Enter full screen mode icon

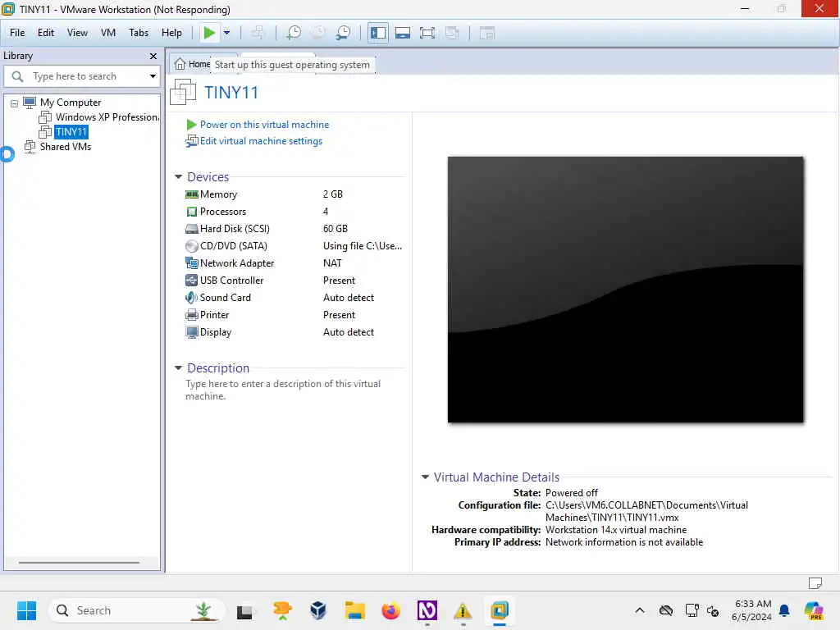click(427, 33)
